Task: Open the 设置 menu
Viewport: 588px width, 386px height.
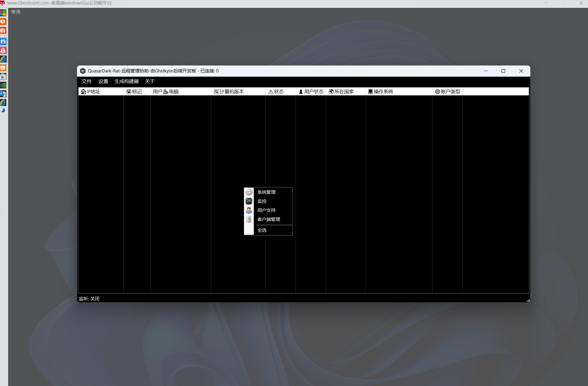Action: pyautogui.click(x=103, y=81)
